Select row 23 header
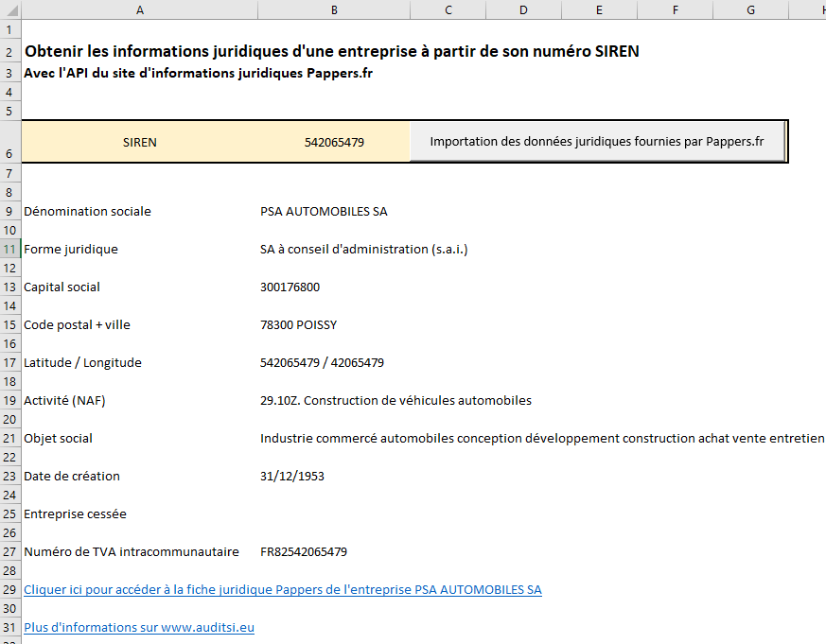 pyautogui.click(x=9, y=476)
